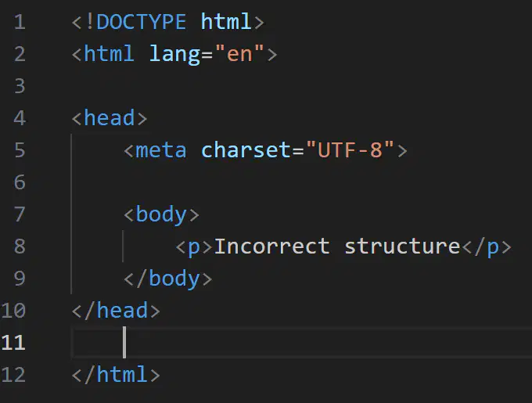Viewport: 532px width, 403px height.
Task: Click the closing p tag
Action: pyautogui.click(x=486, y=247)
